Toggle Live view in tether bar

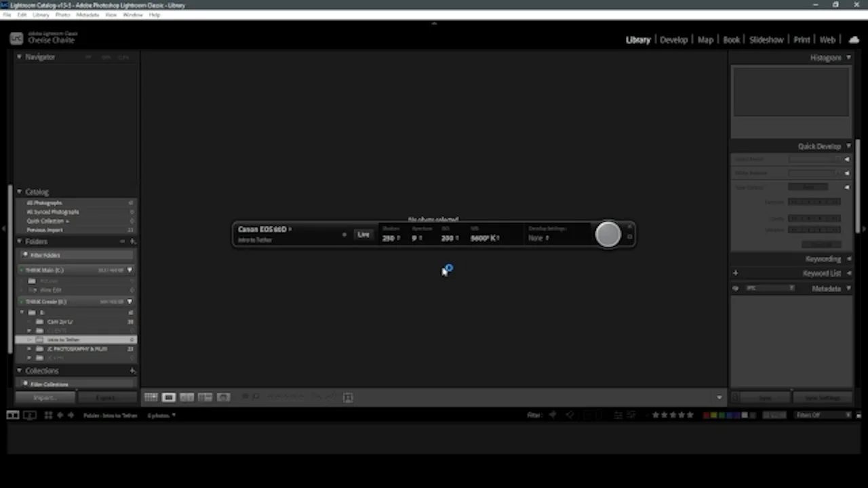(363, 235)
